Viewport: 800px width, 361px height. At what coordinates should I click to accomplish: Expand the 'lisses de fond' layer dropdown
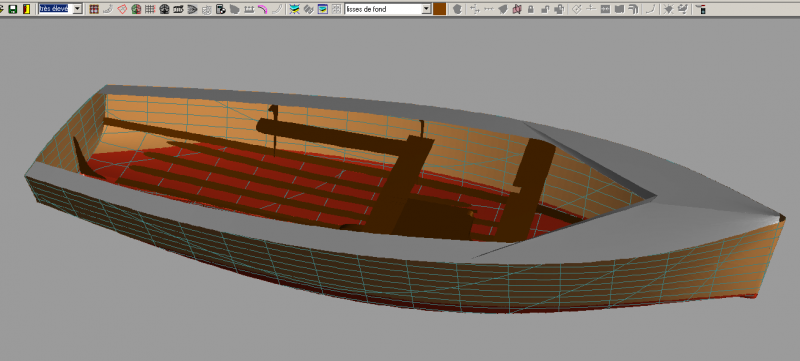pos(426,9)
